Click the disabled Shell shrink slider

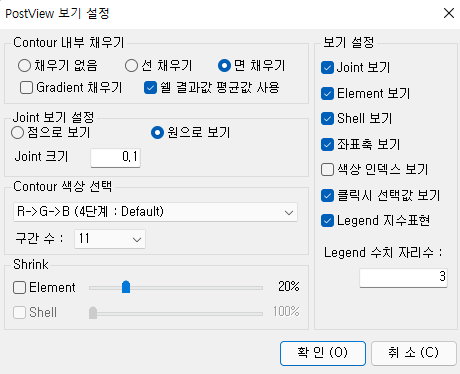pos(176,313)
